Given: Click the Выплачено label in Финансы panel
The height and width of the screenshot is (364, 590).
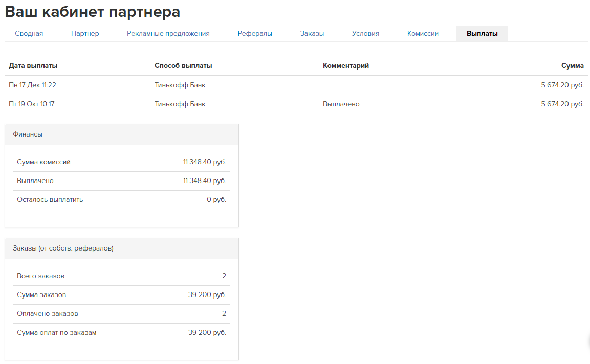Looking at the screenshot, I should tap(35, 180).
